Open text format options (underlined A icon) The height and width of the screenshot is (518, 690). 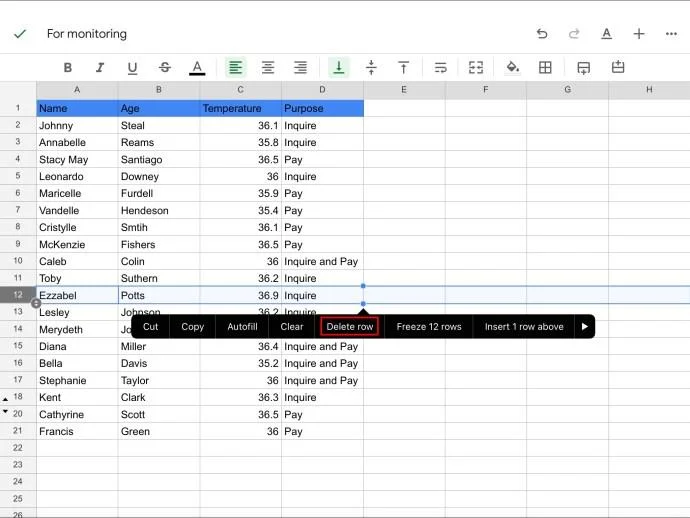pyautogui.click(x=606, y=34)
